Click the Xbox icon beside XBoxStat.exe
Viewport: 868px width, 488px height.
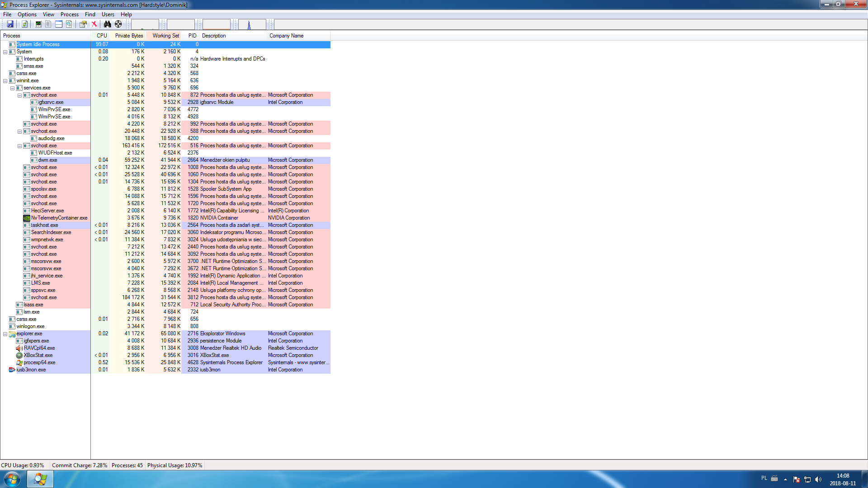click(x=19, y=355)
